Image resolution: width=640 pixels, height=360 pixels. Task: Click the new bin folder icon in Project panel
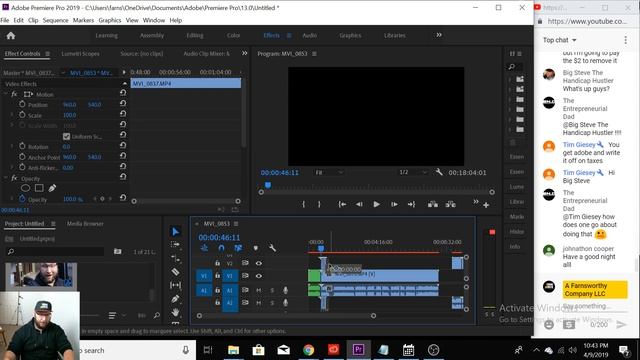(118, 251)
